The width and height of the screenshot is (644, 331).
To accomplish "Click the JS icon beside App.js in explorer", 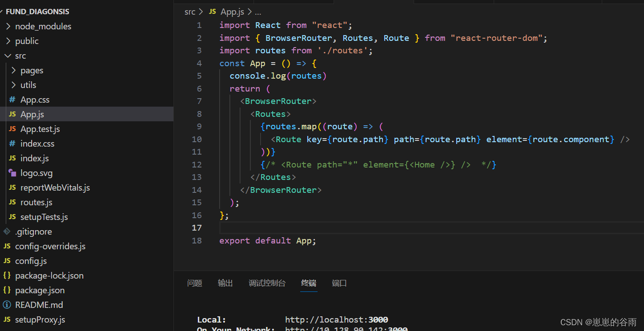I will point(12,114).
